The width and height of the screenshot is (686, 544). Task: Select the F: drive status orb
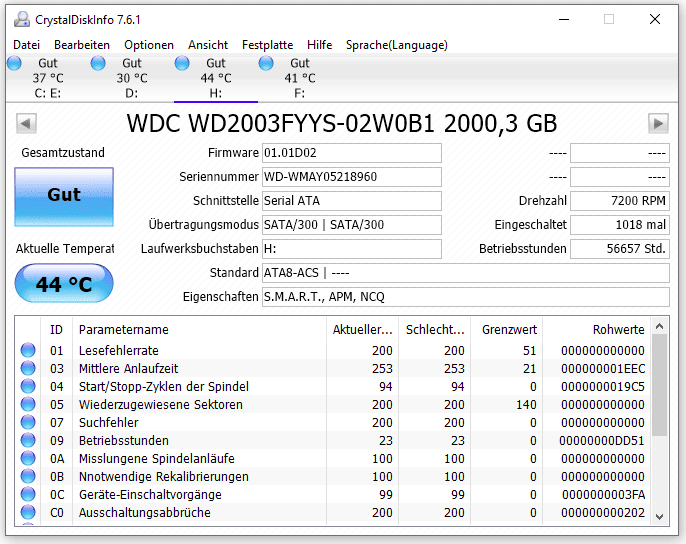coord(266,63)
